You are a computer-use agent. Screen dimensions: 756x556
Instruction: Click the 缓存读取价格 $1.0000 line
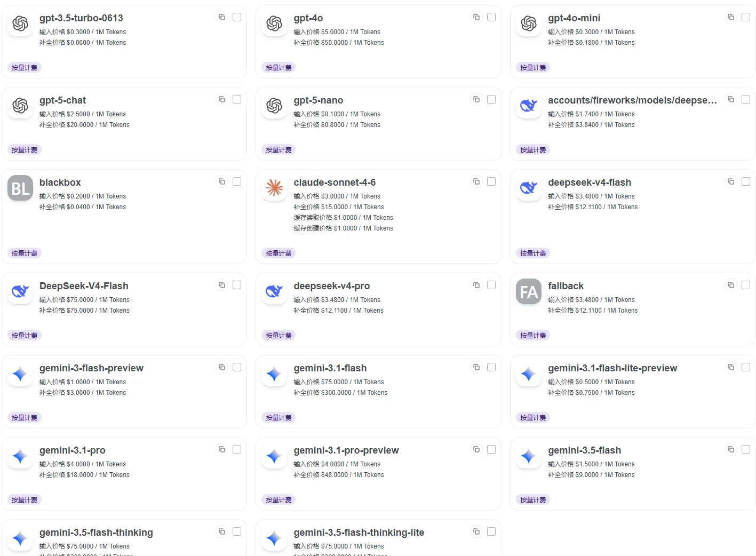click(343, 218)
